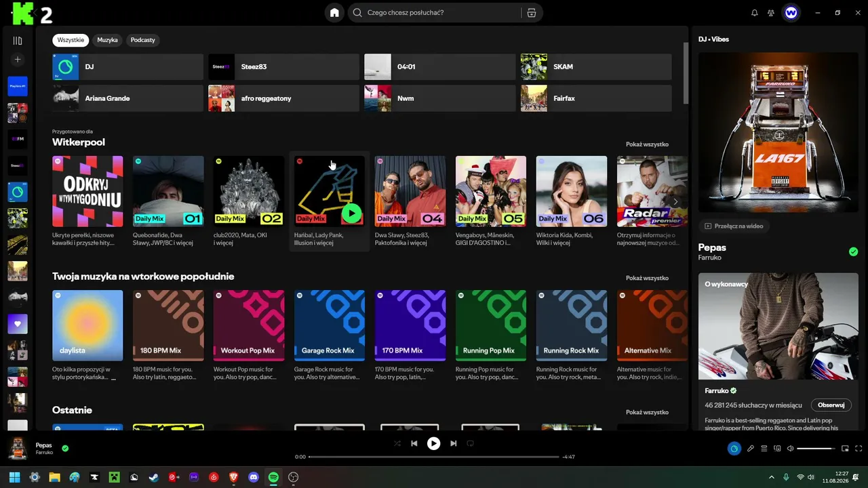Viewport: 868px width, 488px height.
Task: Open the Garage Rock Mix card
Action: [x=330, y=335]
